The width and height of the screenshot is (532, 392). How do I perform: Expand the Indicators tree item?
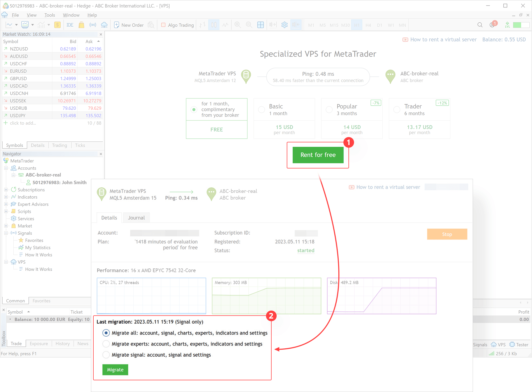6,197
